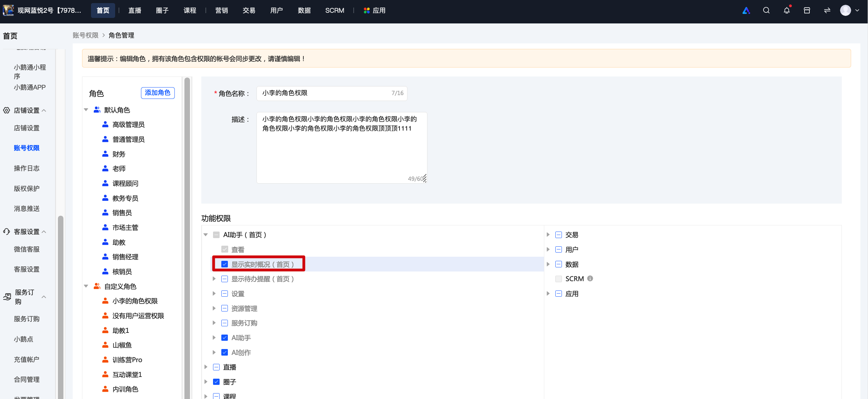Viewport: 868px width, 399px height.
Task: Open the search icon in top bar
Action: 766,10
